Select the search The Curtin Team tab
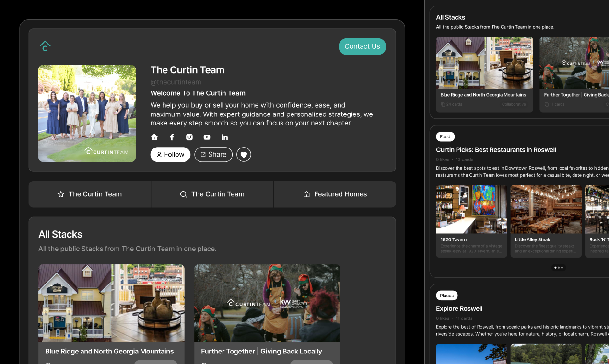The width and height of the screenshot is (609, 364). 212,194
